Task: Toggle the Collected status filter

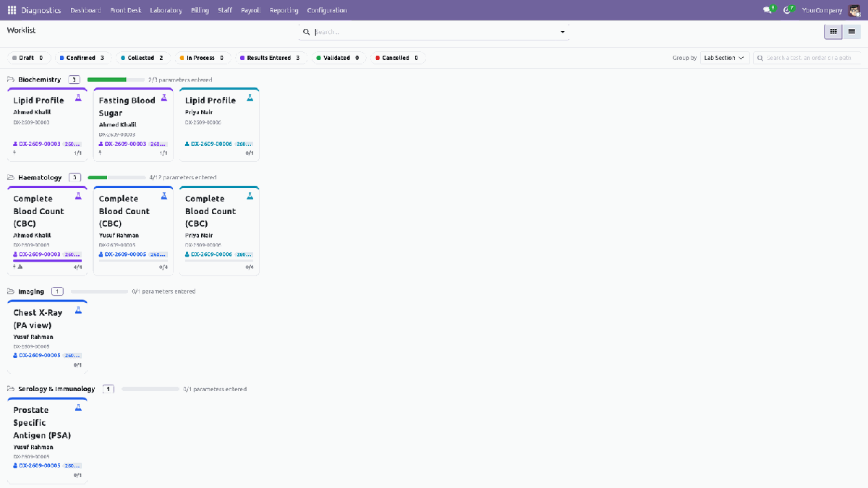Action: 142,58
